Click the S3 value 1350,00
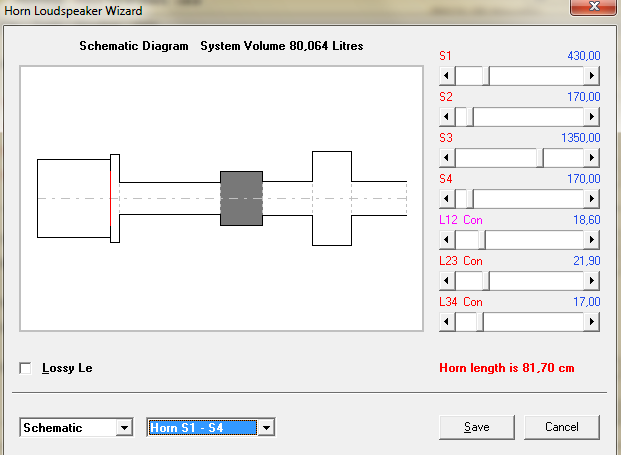 (x=581, y=138)
